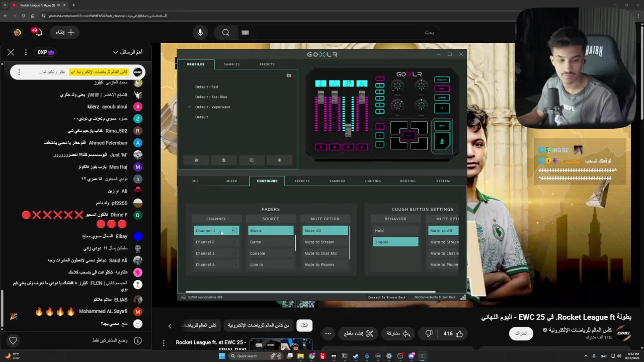Toggle the GoXLR cough mic button
Viewport: 644px width, 362px height.
(x=442, y=142)
